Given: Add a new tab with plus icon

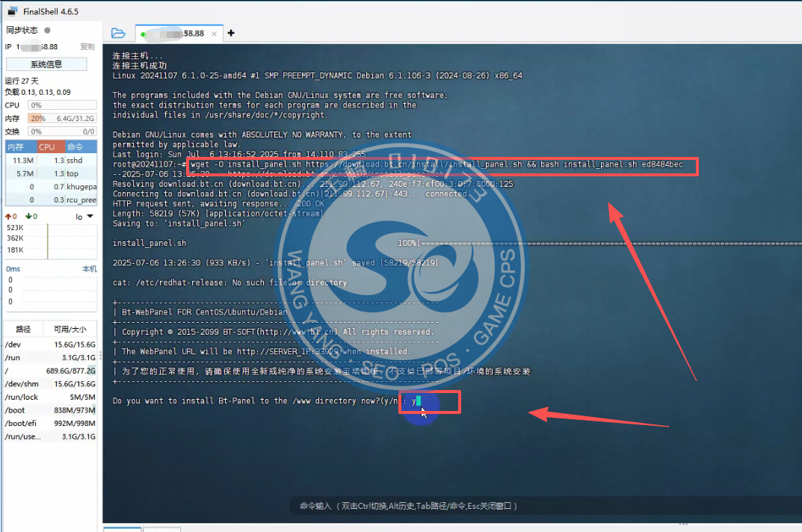Looking at the screenshot, I should tap(231, 33).
